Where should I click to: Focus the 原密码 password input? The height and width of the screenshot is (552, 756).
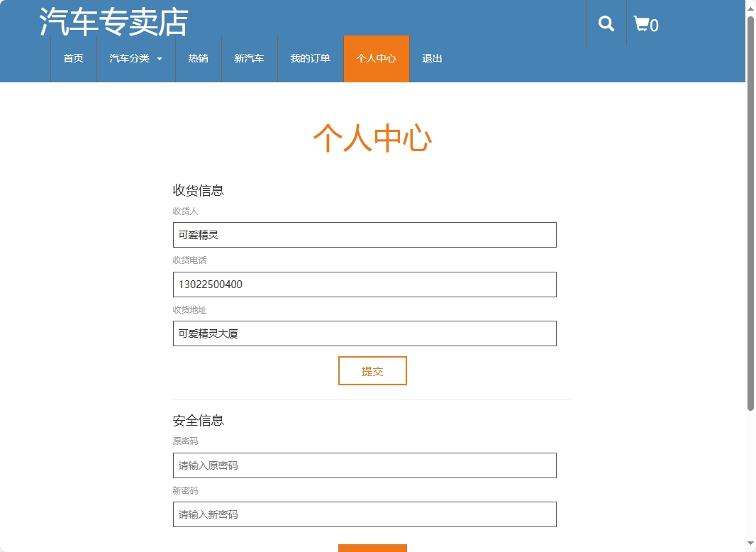pos(364,465)
